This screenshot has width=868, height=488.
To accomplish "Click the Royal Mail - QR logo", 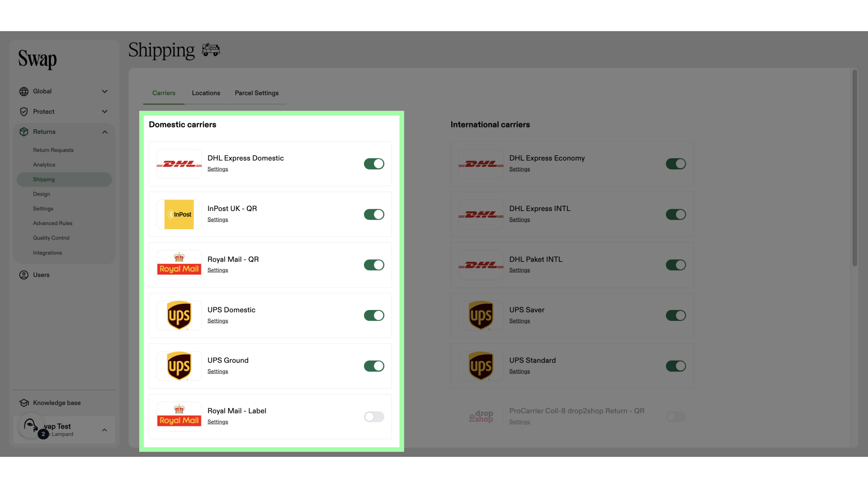I will (x=179, y=265).
